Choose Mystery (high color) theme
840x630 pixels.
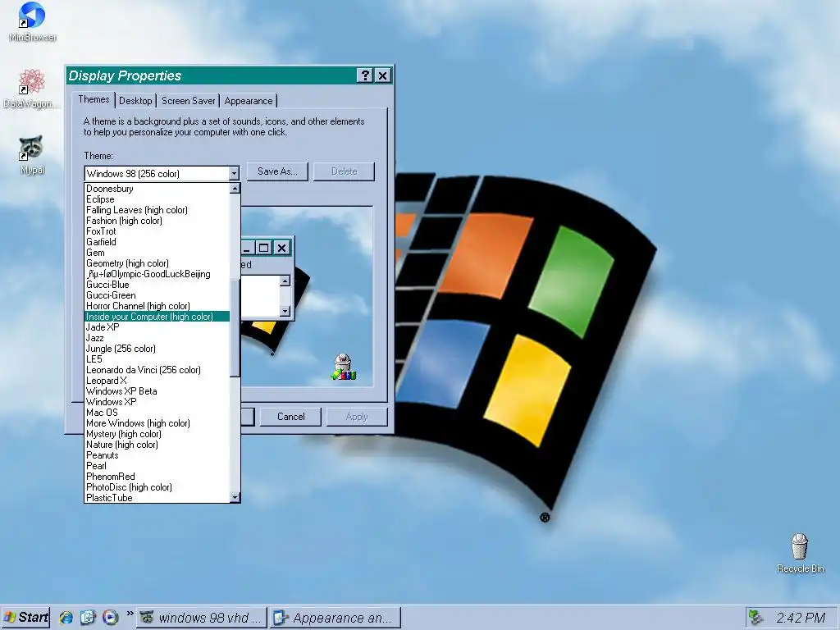click(x=157, y=434)
